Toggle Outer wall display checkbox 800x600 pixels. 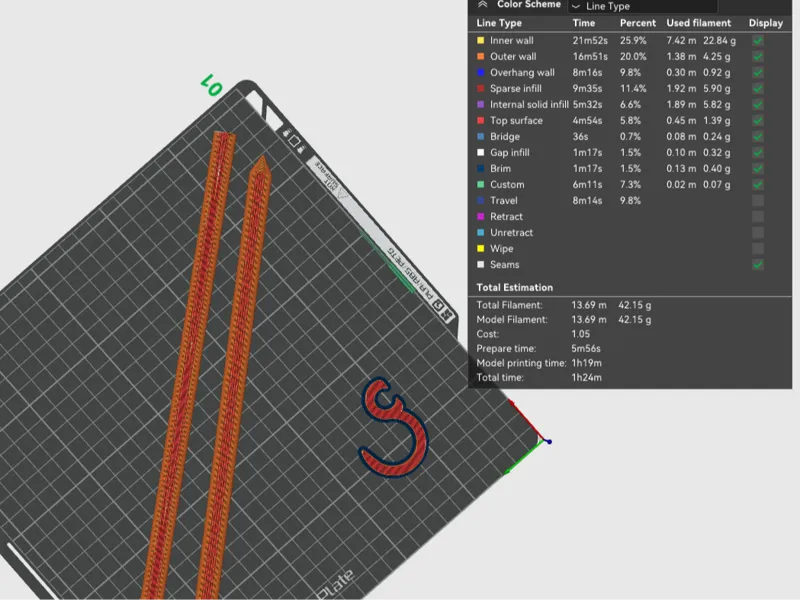click(x=758, y=57)
